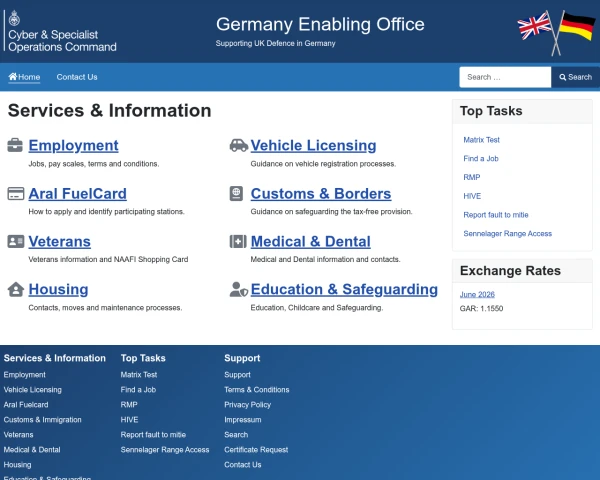Click the Search button with magnifier
Viewport: 600px width, 480px height.
point(576,77)
